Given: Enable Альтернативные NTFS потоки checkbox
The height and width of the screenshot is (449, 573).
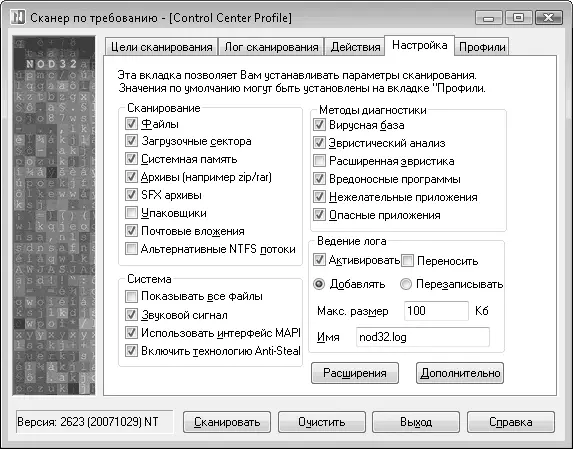Looking at the screenshot, I should click(131, 248).
